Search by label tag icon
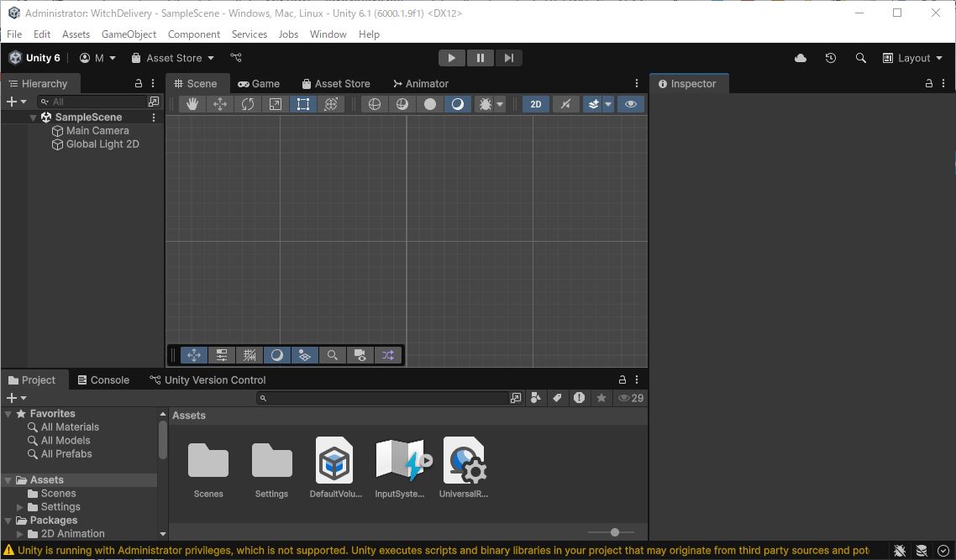This screenshot has height=560, width=956. point(557,398)
